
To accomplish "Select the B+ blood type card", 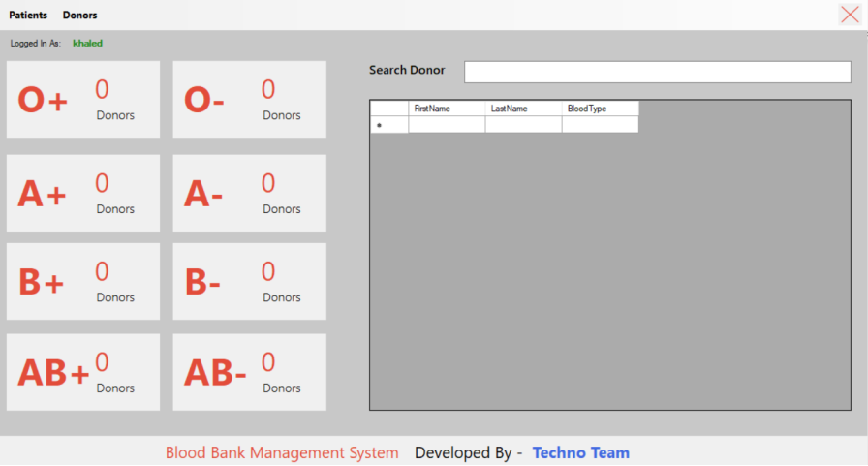I will pos(83,281).
